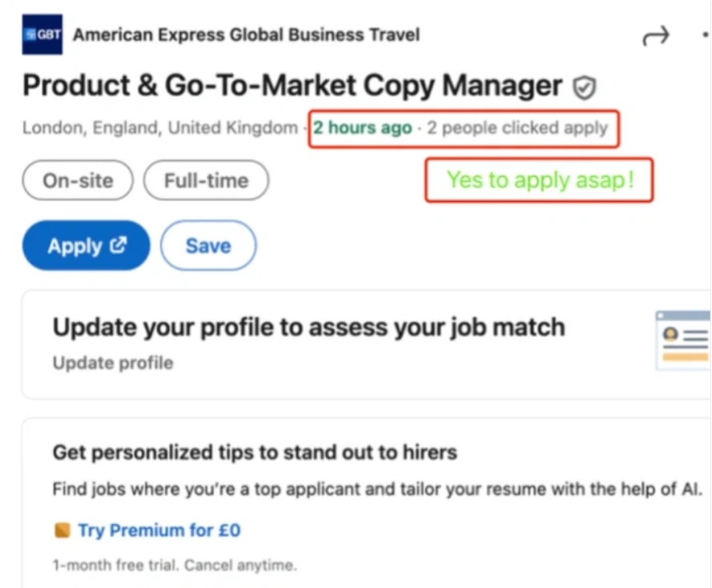Image resolution: width=712 pixels, height=588 pixels.
Task: Open the three-dot overflow menu
Action: point(705,36)
